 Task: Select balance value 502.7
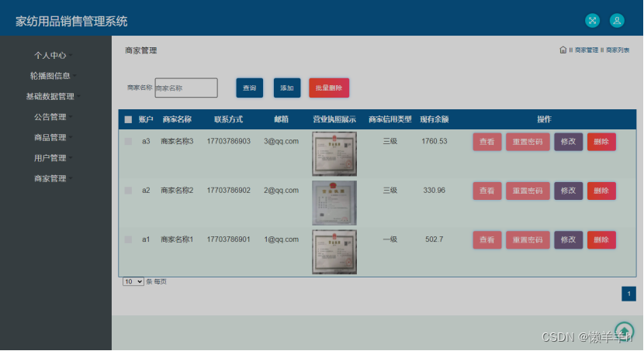(435, 239)
